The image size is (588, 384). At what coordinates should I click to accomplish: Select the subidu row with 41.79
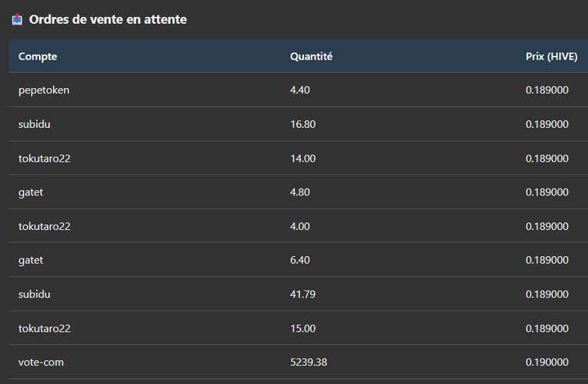pos(298,294)
